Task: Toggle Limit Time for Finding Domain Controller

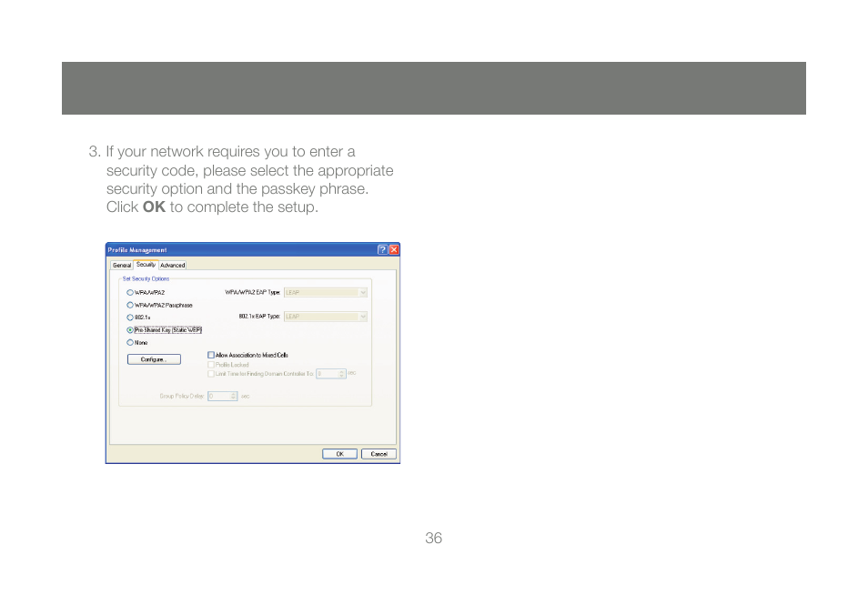Action: (261, 374)
